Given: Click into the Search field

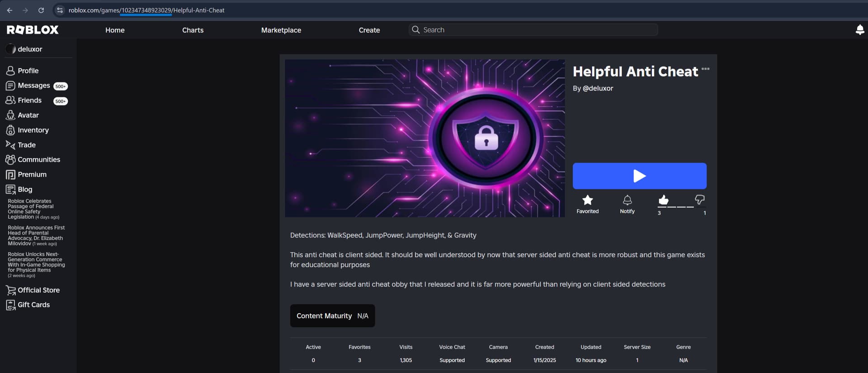Looking at the screenshot, I should [533, 30].
